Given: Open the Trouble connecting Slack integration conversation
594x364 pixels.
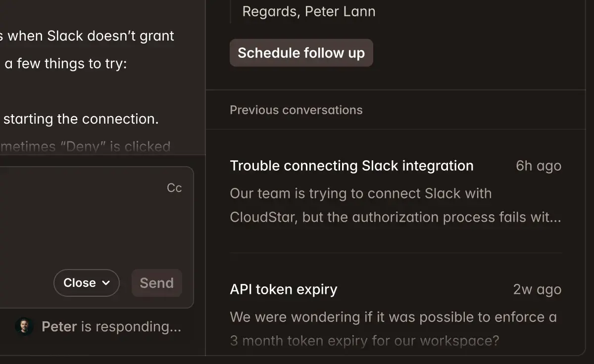Looking at the screenshot, I should pyautogui.click(x=351, y=166).
